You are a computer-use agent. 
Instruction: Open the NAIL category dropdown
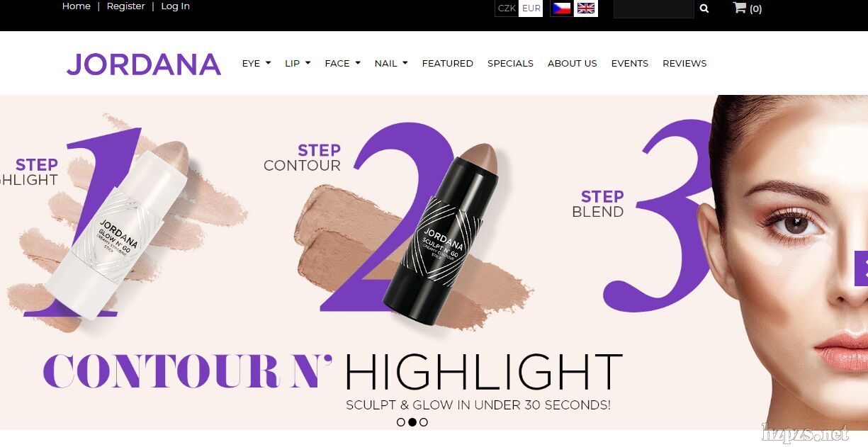point(391,63)
